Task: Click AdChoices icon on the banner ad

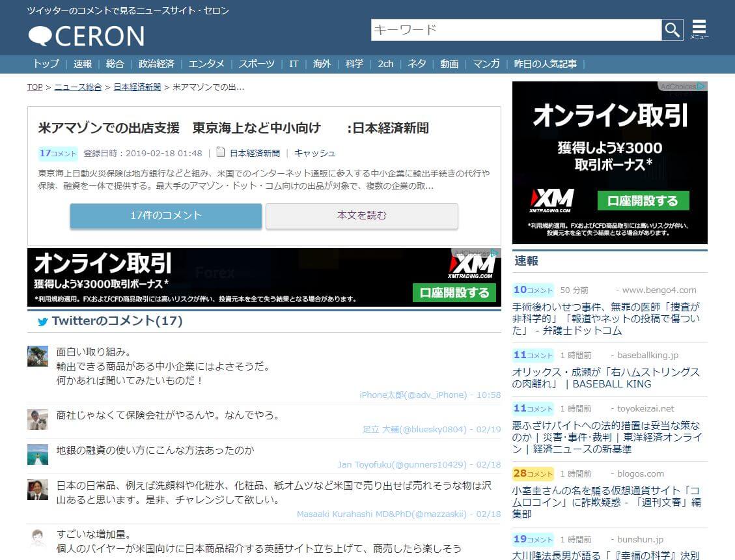Action: [494, 253]
